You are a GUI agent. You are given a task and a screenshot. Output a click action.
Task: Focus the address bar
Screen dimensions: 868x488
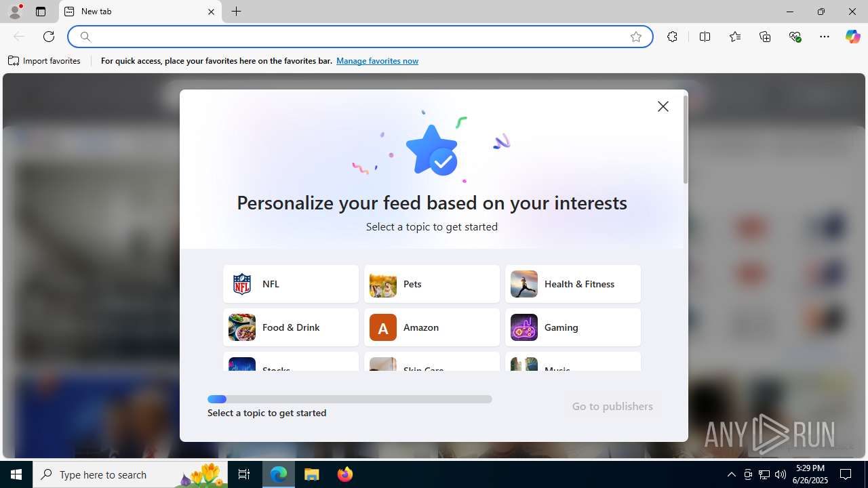pyautogui.click(x=359, y=37)
